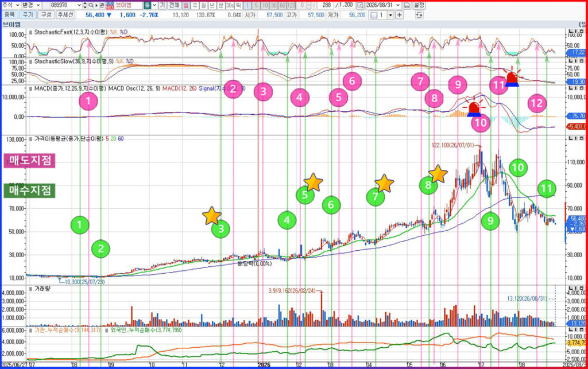Viewport: 588px width, 369px height.
Task: Click the StochasticSlow indicator square marker
Action: click(31, 61)
